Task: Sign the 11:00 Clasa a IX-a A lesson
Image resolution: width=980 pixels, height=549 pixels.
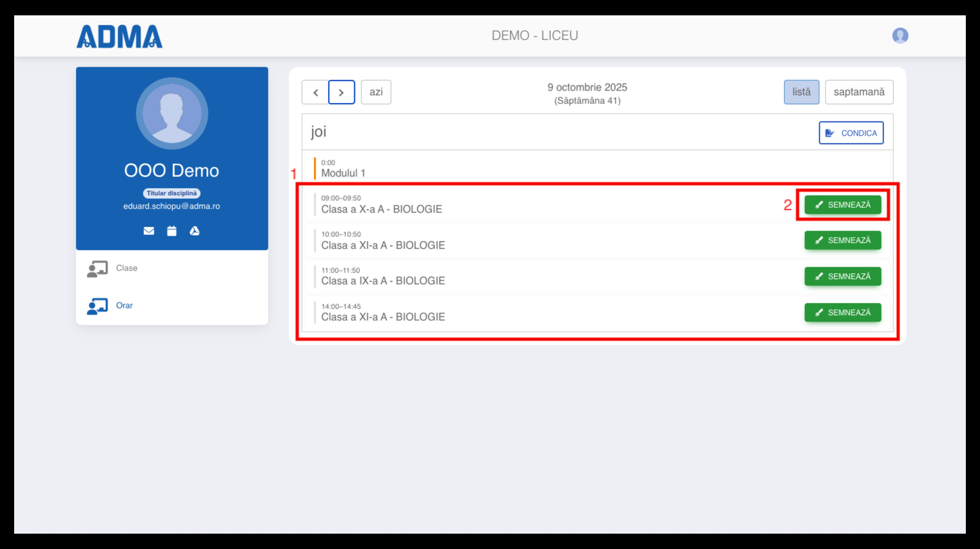Action: click(x=842, y=276)
